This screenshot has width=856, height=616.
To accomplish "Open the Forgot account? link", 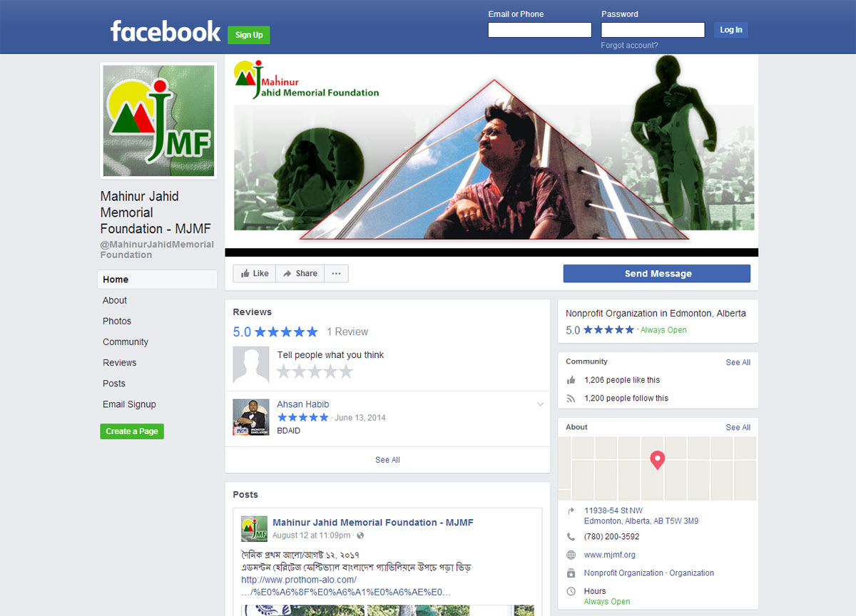I will (629, 46).
